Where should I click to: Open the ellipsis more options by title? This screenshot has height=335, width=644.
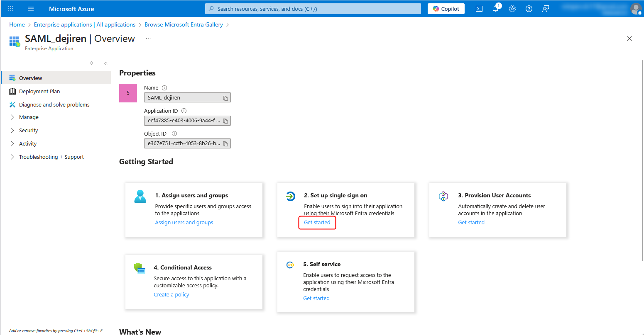(148, 39)
